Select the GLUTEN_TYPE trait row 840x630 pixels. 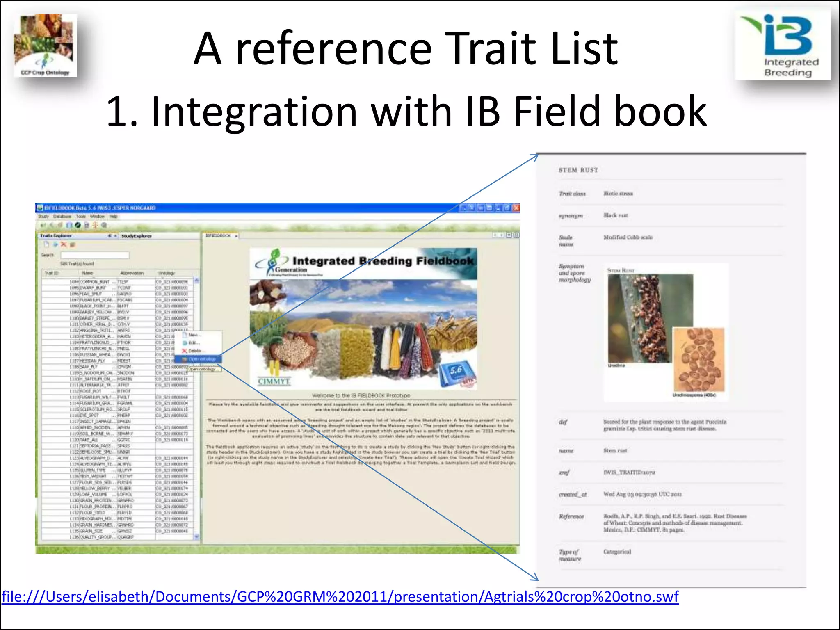[x=118, y=470]
